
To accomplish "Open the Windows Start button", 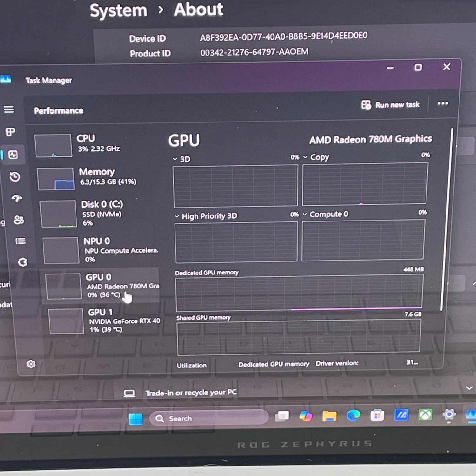I will [136, 419].
